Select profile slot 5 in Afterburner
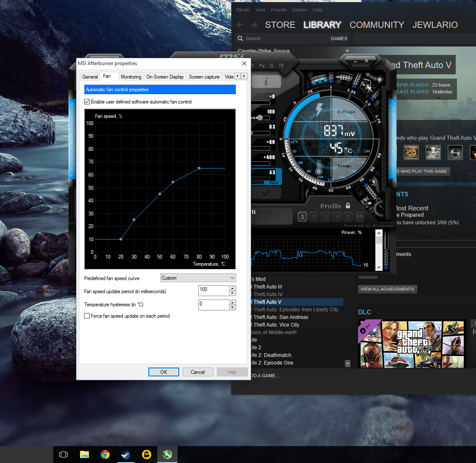 348,217
